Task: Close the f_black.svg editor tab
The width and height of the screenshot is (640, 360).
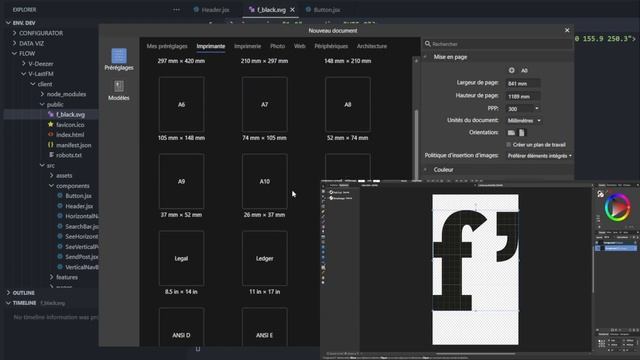Action: click(x=292, y=10)
